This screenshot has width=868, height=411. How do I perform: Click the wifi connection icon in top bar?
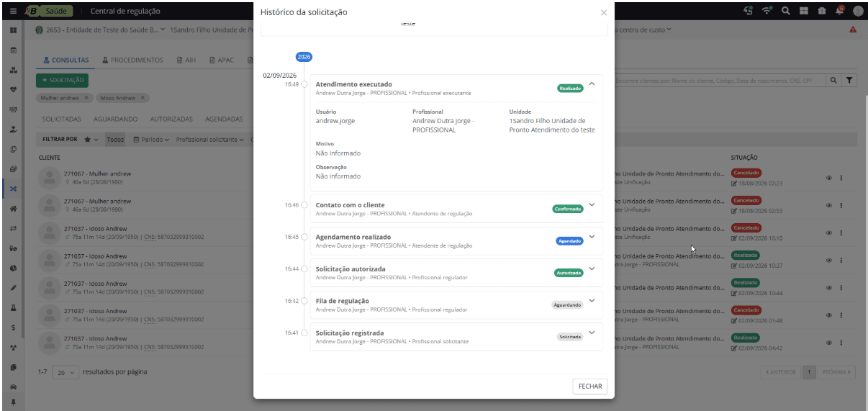(x=767, y=11)
